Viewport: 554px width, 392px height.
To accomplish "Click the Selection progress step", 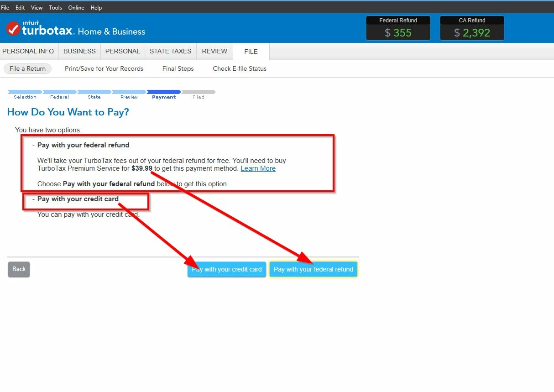I will pos(25,94).
